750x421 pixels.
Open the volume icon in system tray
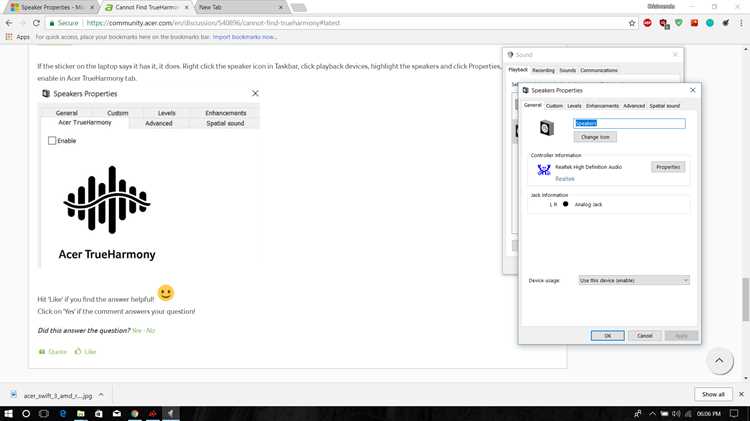(x=676, y=413)
